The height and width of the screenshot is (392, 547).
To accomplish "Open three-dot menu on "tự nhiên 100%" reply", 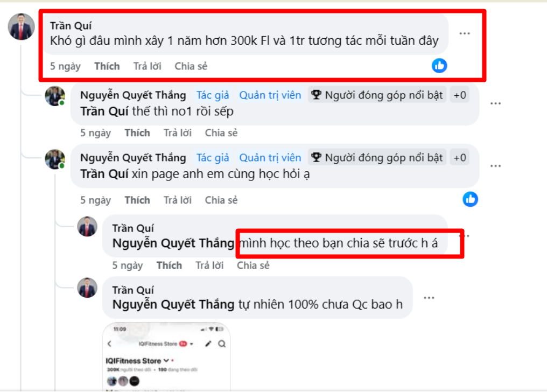I will pos(429,298).
